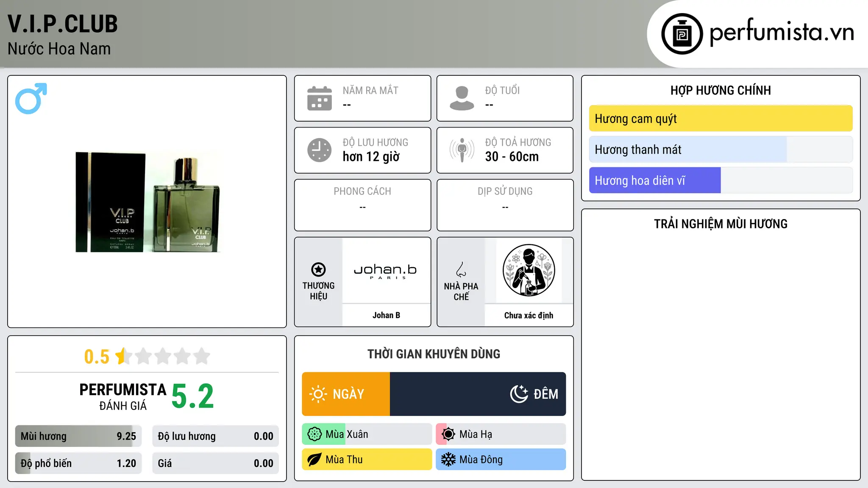Click the Mùa Đông snowflake season bar

(x=501, y=460)
